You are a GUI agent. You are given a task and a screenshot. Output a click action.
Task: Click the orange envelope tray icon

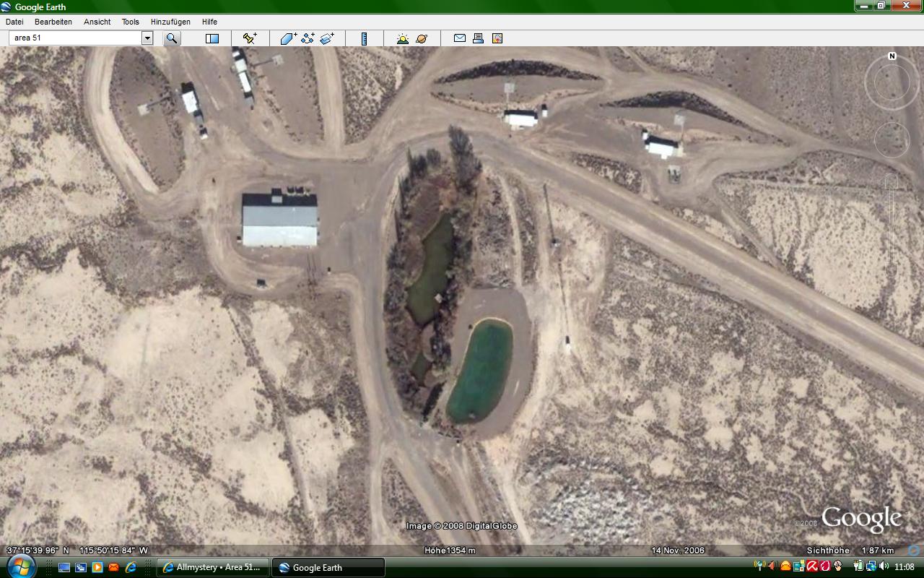click(785, 566)
